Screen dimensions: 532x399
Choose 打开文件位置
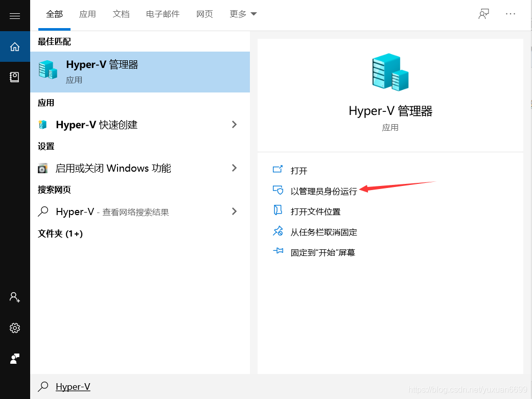[x=315, y=212]
